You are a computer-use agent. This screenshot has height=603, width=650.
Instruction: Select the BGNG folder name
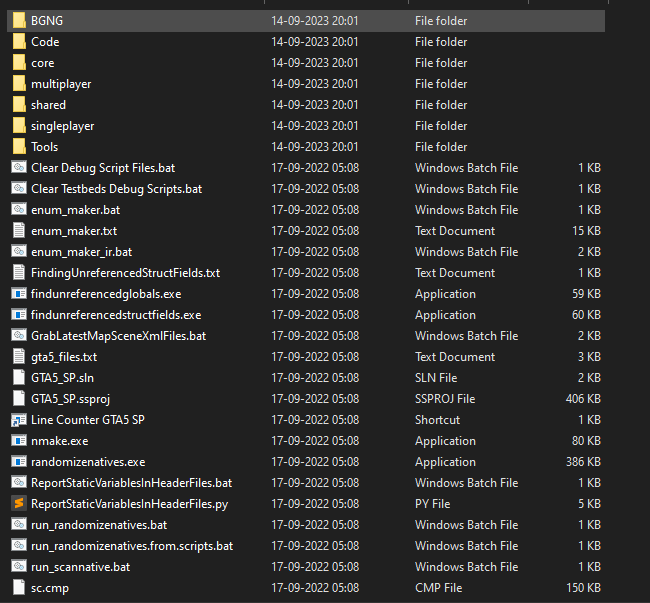47,21
